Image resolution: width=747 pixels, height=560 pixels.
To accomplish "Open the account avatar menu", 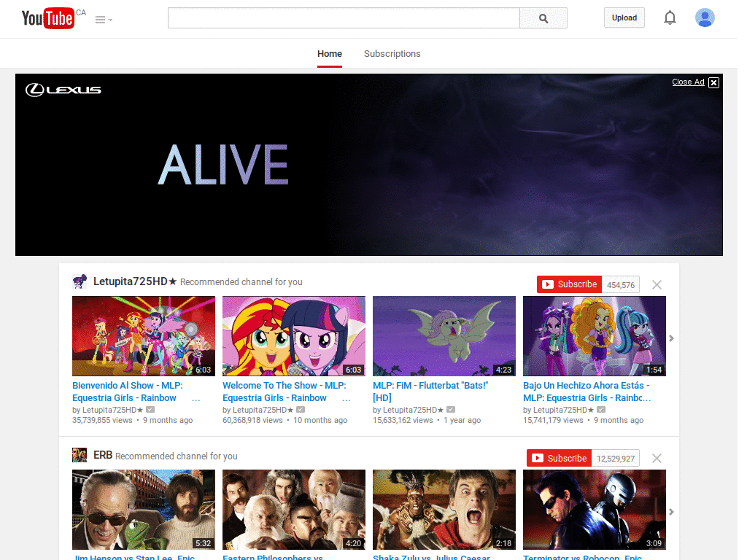I will 705,17.
